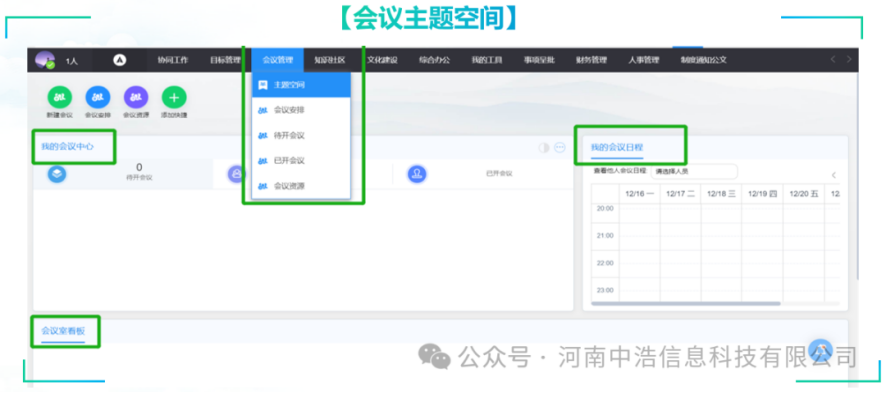Click the 22:00 time row label
The width and height of the screenshot is (886, 393).
click(x=605, y=263)
